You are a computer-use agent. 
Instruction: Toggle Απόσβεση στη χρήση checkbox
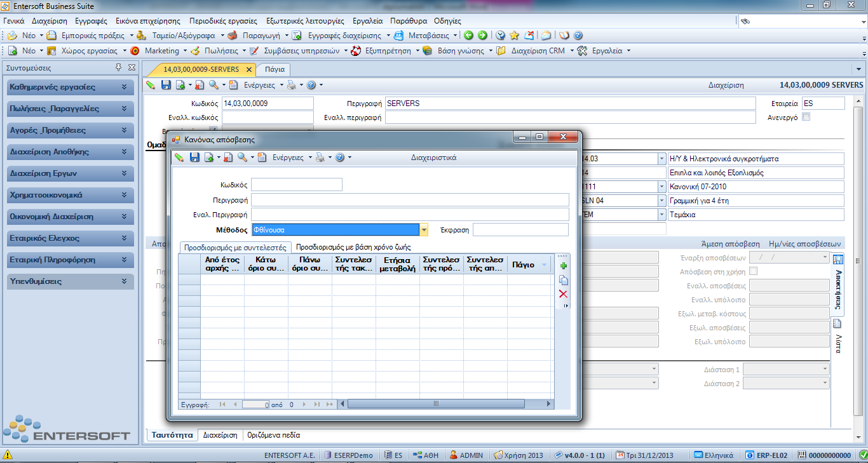tap(754, 271)
